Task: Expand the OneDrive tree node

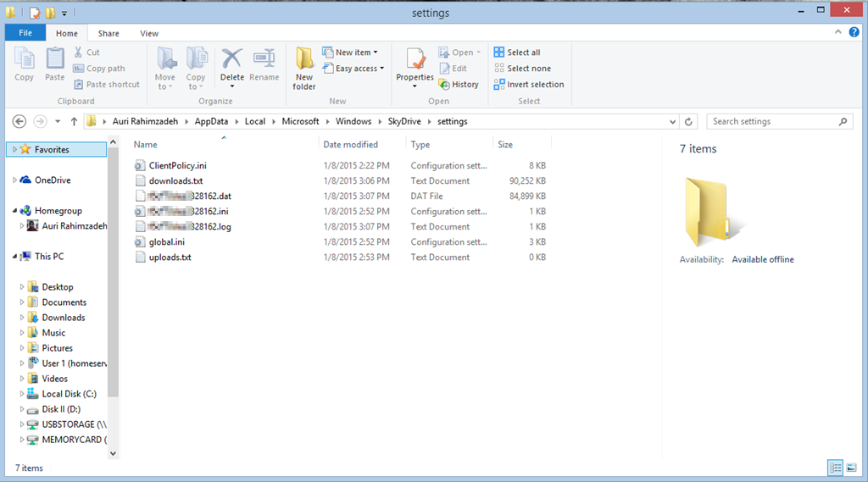Action: (15, 180)
